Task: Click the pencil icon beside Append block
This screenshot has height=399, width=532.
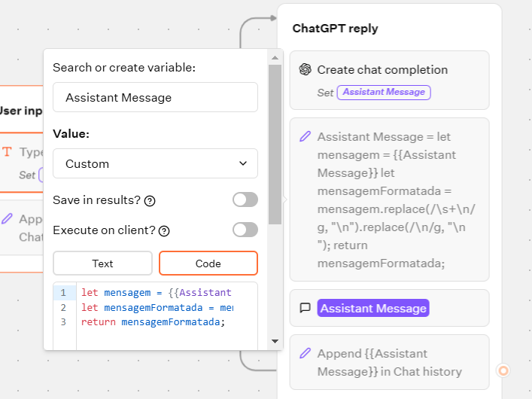Action: click(x=305, y=353)
